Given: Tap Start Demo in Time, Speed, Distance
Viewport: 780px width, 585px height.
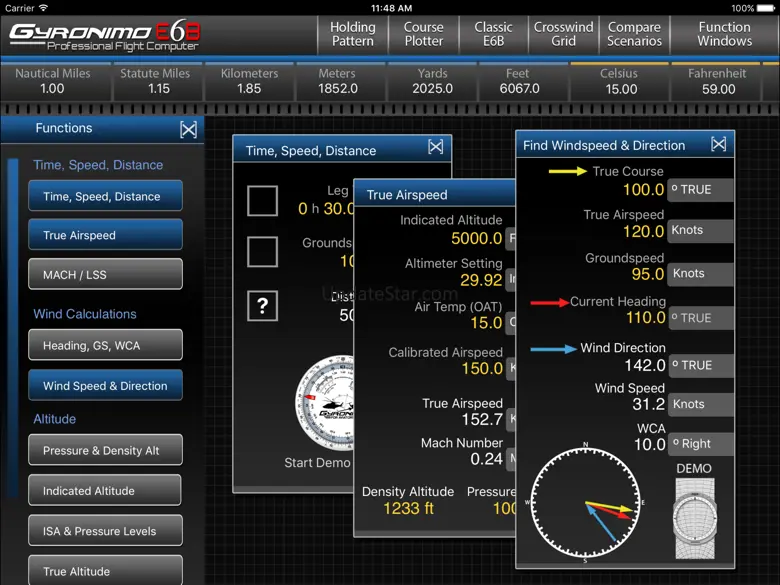Looking at the screenshot, I should pyautogui.click(x=317, y=463).
